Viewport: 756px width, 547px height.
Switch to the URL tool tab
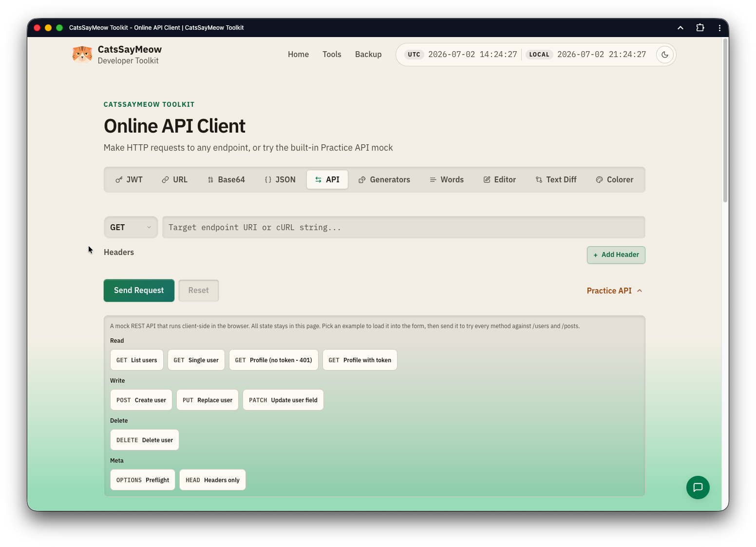click(174, 179)
